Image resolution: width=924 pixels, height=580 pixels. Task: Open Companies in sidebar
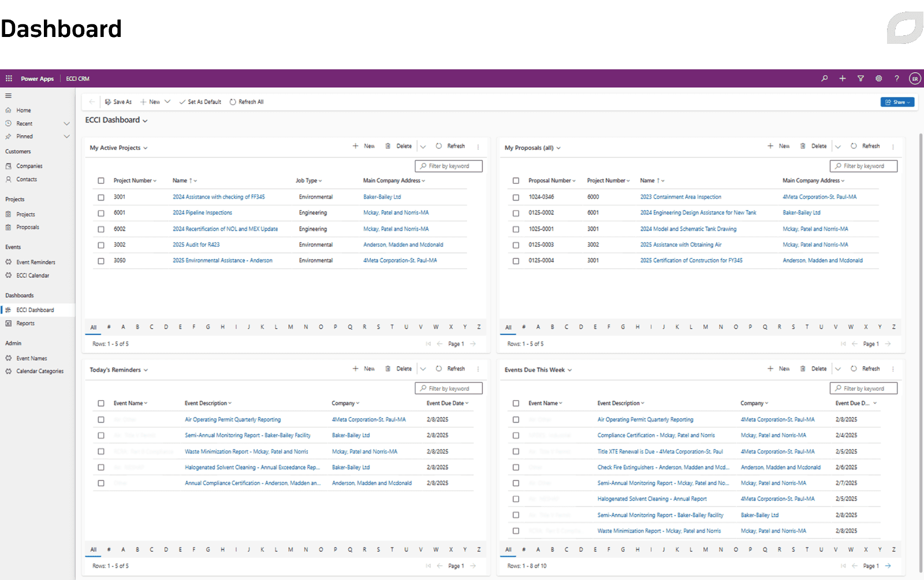(29, 166)
